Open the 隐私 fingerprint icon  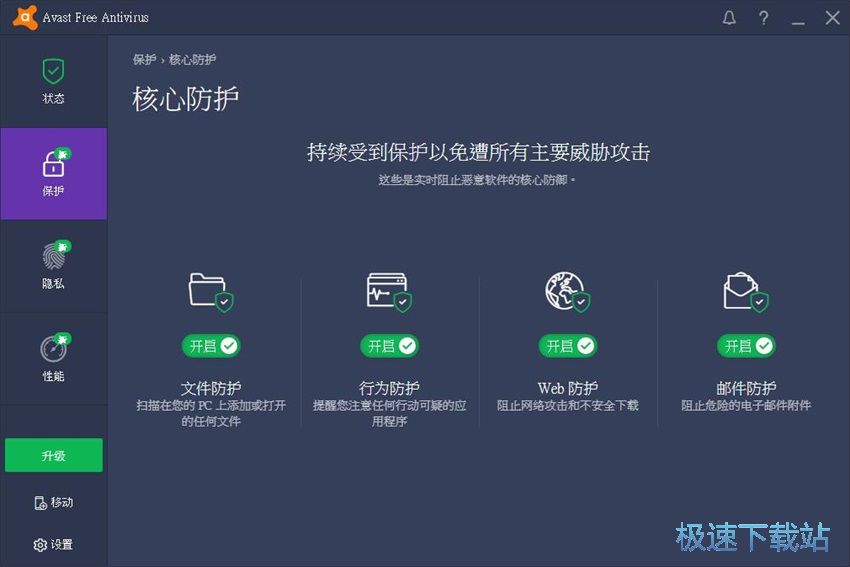pos(53,256)
